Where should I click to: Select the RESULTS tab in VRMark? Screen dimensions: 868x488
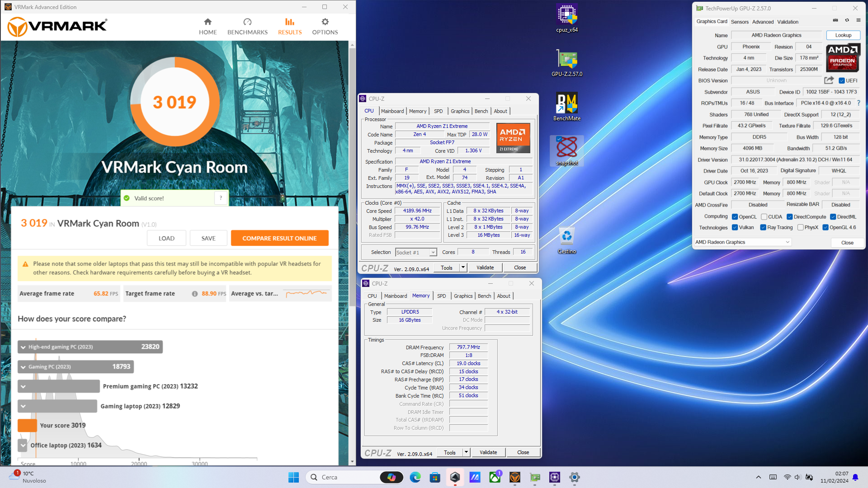click(290, 27)
